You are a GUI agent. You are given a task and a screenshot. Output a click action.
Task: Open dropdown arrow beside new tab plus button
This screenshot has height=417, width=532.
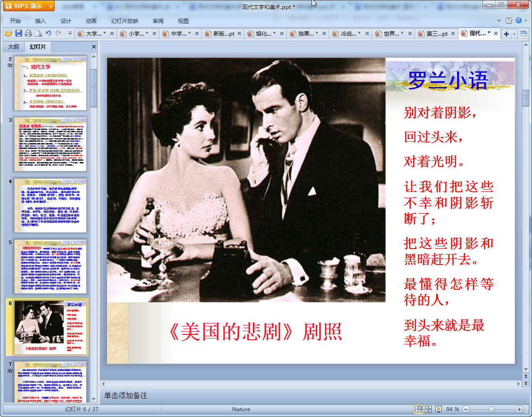514,34
